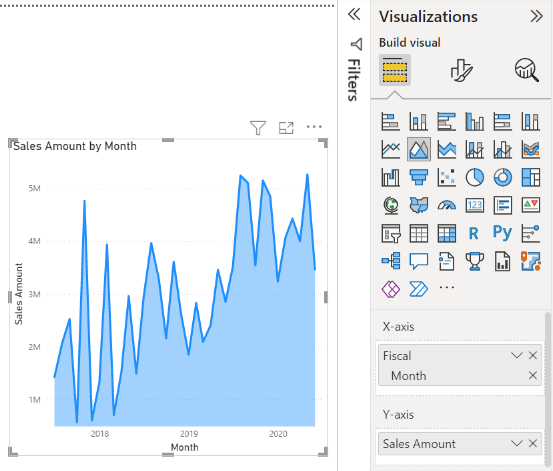Screen dimensions: 553x471
Task: Select the R script visual
Action: (474, 233)
